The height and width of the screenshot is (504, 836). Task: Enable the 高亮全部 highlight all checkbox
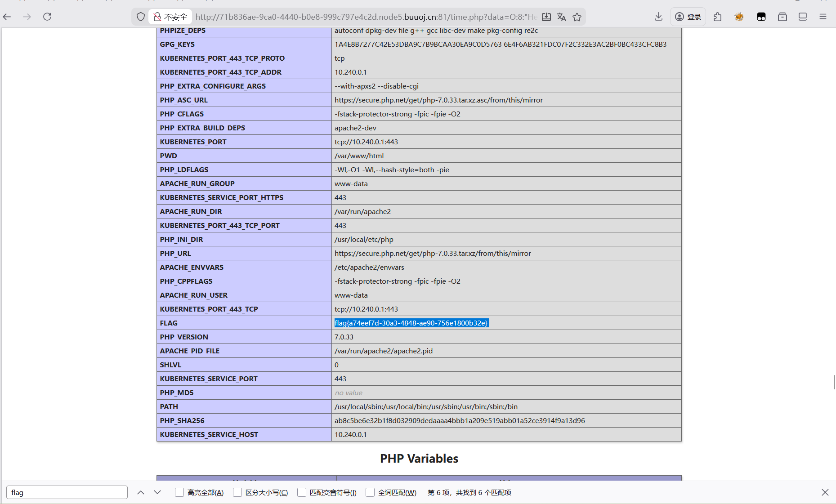click(179, 492)
